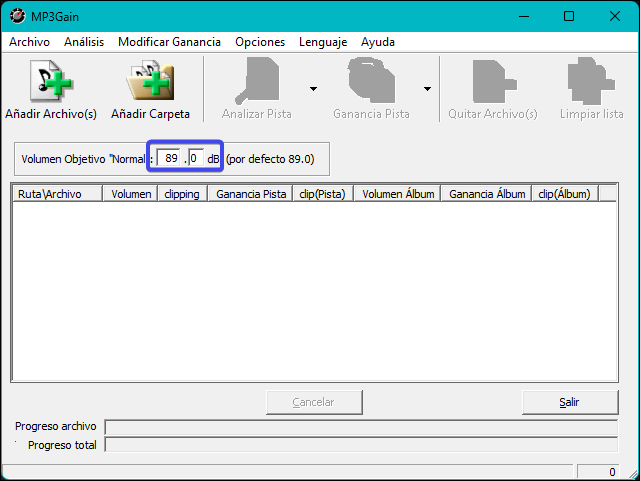
Task: Open the Análisis menu
Action: point(84,42)
